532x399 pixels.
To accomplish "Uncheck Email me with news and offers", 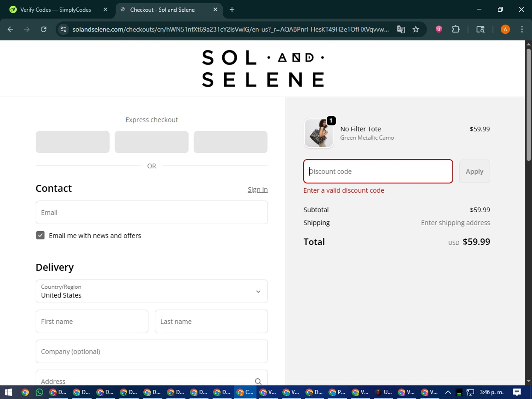I will click(x=40, y=235).
